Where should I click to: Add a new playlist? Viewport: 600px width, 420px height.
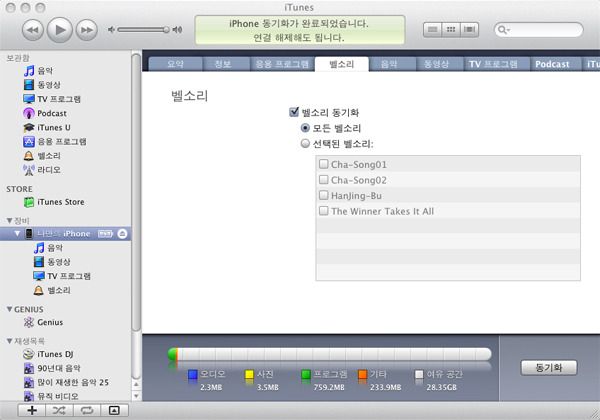point(32,410)
